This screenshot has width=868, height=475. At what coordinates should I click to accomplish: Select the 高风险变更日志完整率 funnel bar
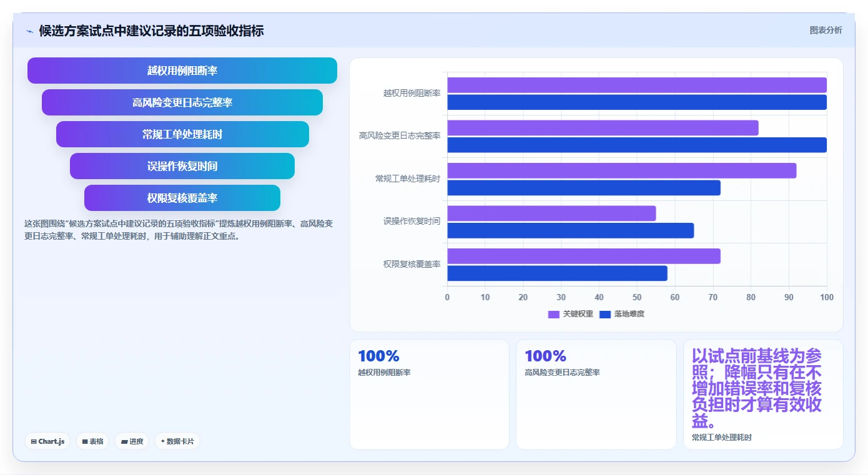[x=182, y=102]
